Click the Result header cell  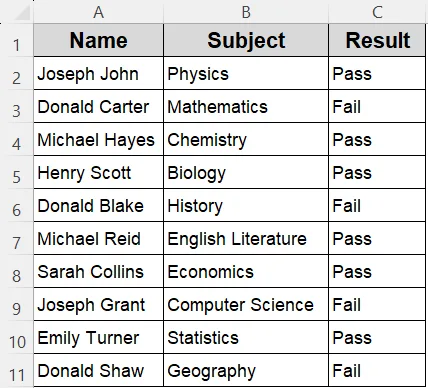[377, 40]
